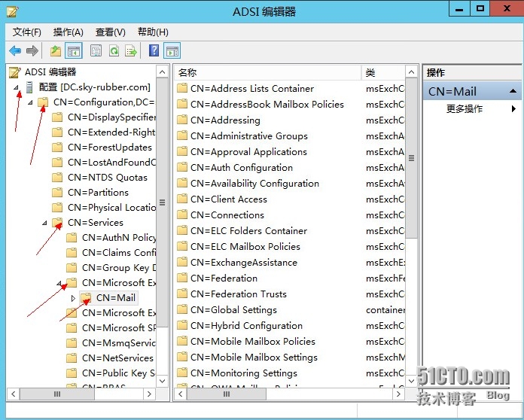The image size is (524, 420).
Task: Open the 操作(A) menu
Action: [69, 32]
